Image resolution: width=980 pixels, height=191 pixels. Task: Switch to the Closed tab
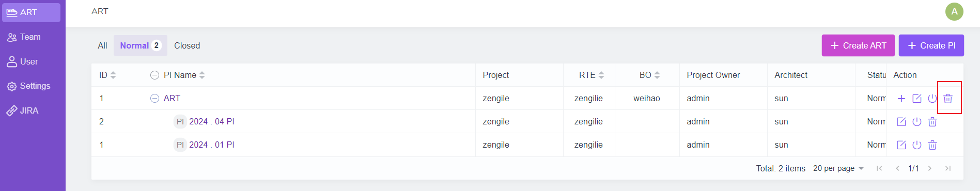coord(187,45)
